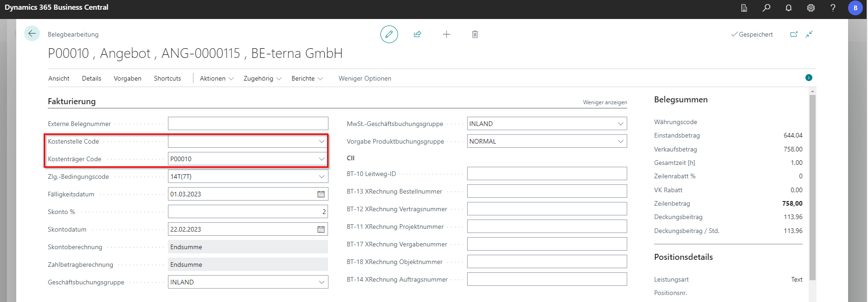Click the Externe Belegnummer input field
Screen dimensions: 868x302
click(248, 124)
